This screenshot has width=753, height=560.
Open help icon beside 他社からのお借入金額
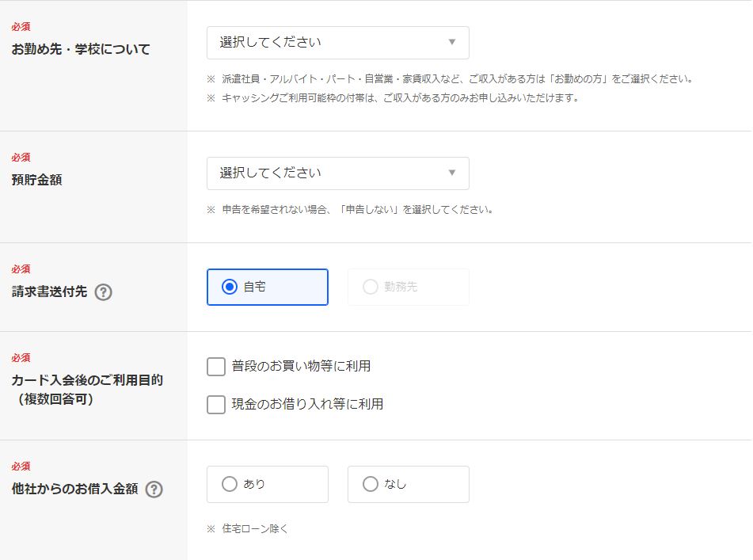154,490
